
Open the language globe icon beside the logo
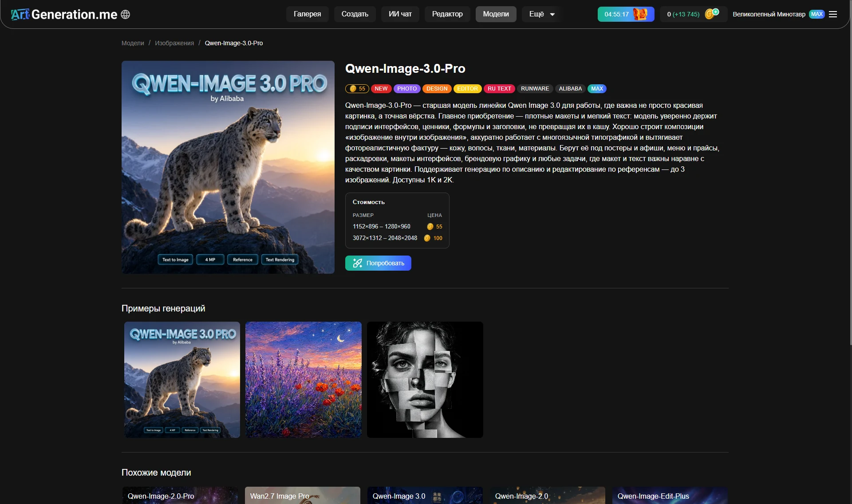click(x=126, y=15)
